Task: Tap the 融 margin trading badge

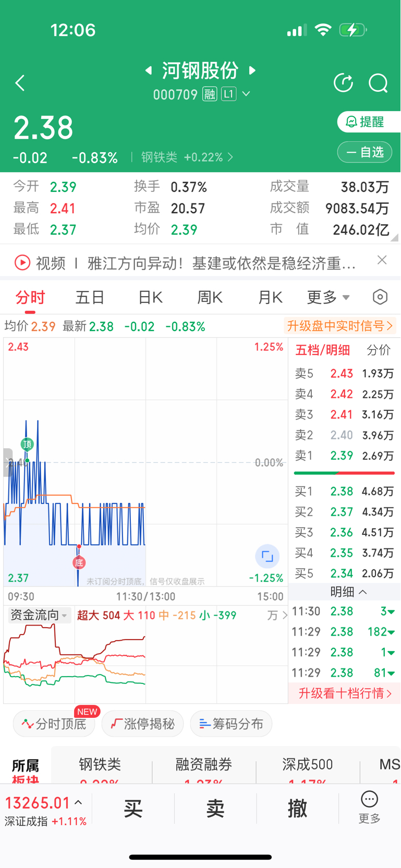Action: pos(210,94)
